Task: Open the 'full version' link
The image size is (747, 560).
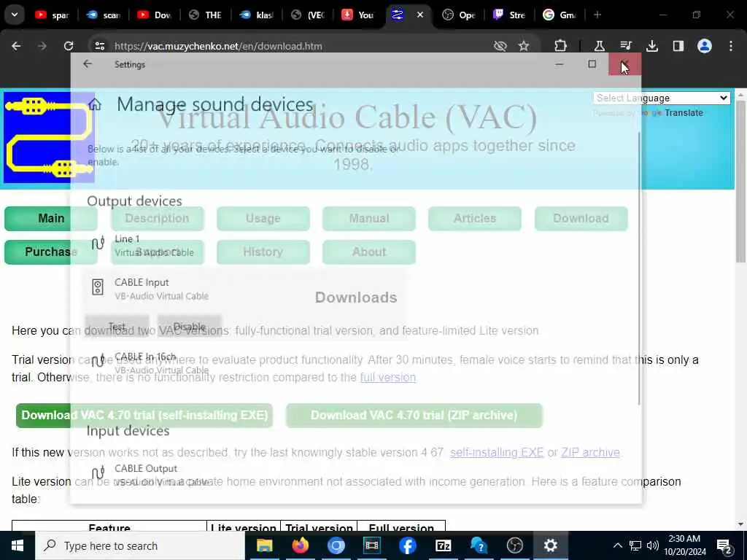Action: coord(388,377)
